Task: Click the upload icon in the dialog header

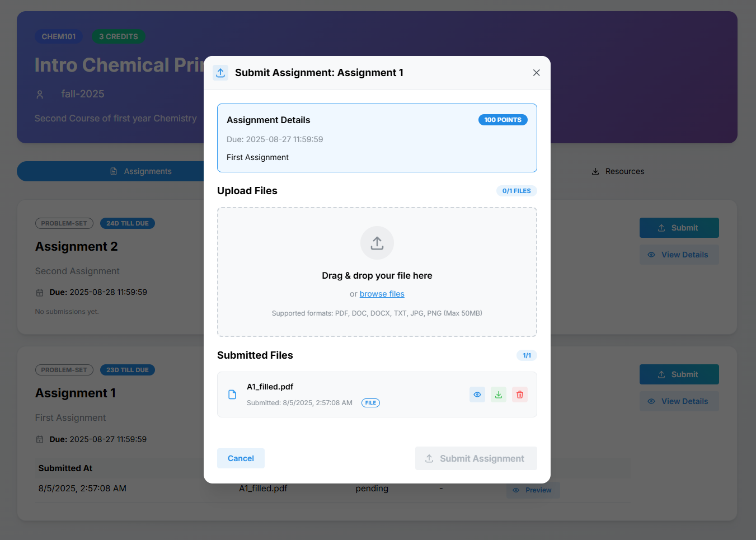Action: point(220,73)
